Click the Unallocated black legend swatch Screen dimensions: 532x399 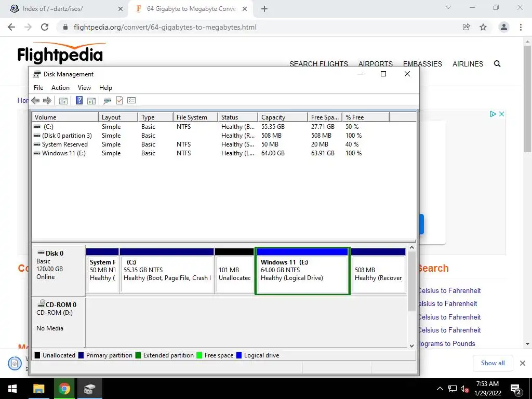[x=37, y=355]
